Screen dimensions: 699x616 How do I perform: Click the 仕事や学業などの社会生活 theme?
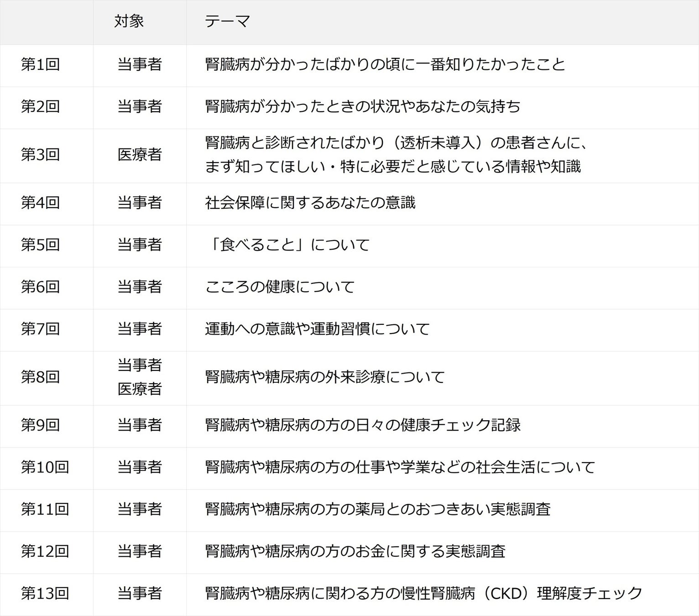click(400, 467)
